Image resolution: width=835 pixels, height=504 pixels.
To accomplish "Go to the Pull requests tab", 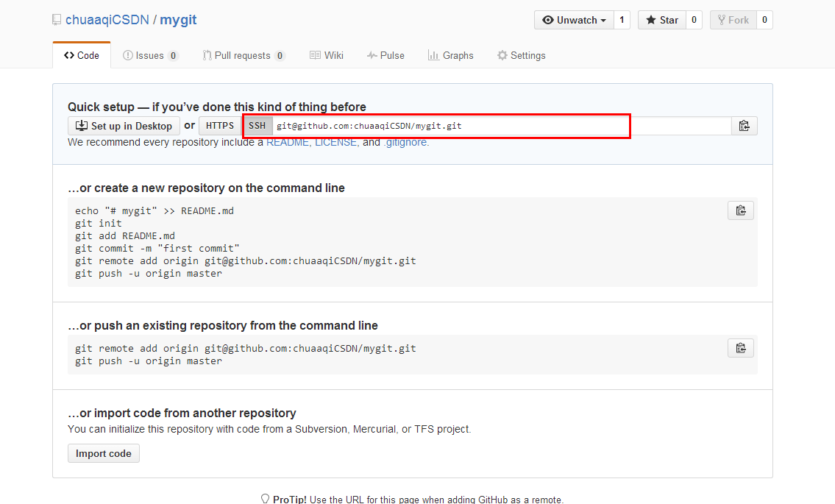I will pyautogui.click(x=243, y=55).
